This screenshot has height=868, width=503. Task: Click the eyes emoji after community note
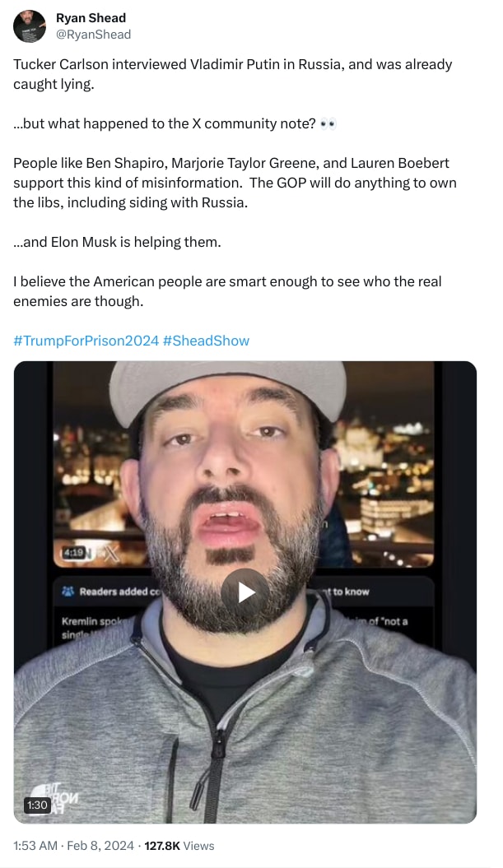click(x=328, y=124)
